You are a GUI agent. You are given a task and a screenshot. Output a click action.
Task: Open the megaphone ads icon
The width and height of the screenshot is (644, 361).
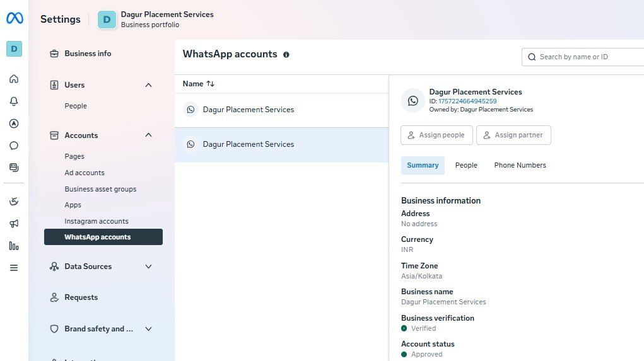pos(14,224)
